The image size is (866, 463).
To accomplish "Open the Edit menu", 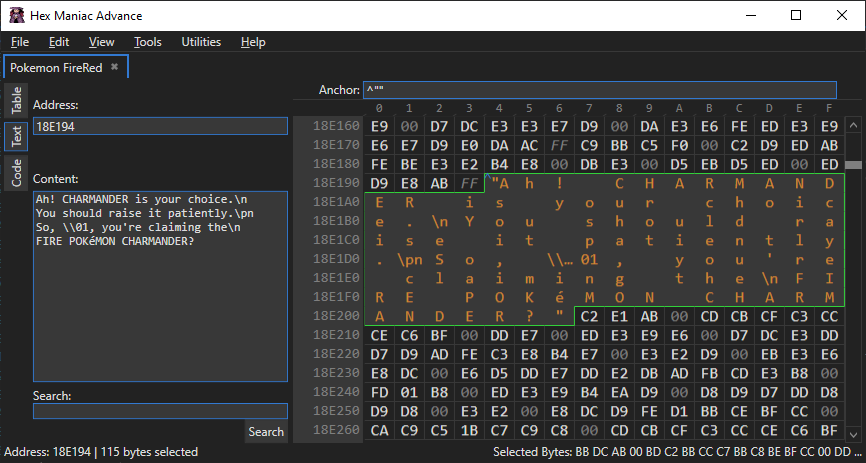I will point(59,42).
